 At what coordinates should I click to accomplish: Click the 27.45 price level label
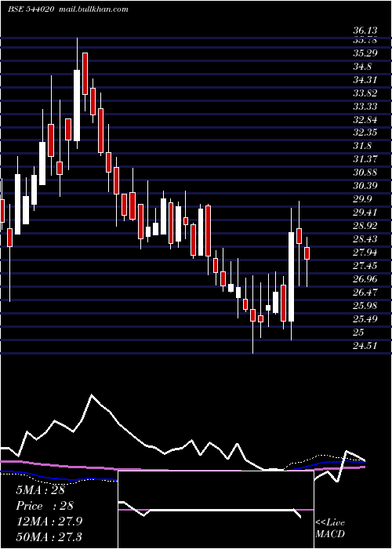point(365,265)
